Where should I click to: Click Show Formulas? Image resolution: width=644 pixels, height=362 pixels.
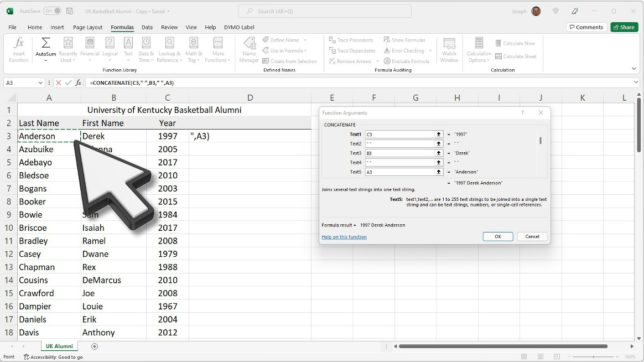404,40
